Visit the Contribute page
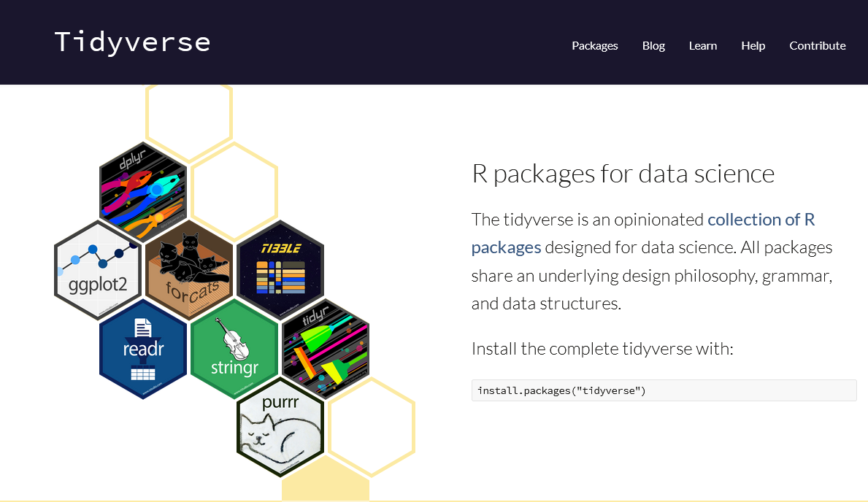This screenshot has height=502, width=868. coord(817,45)
